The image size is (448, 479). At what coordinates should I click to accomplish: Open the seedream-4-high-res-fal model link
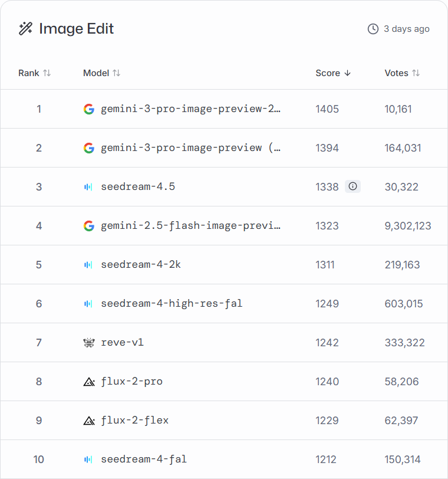coord(172,304)
